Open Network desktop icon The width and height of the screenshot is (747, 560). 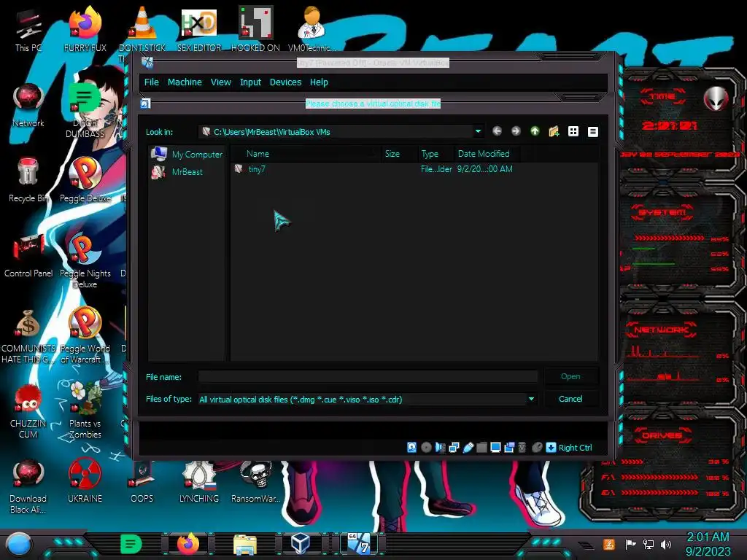coord(28,105)
